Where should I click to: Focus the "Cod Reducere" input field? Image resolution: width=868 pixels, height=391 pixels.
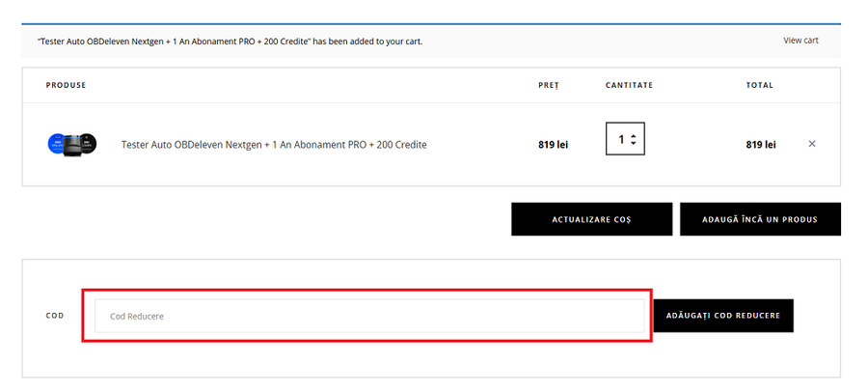368,316
